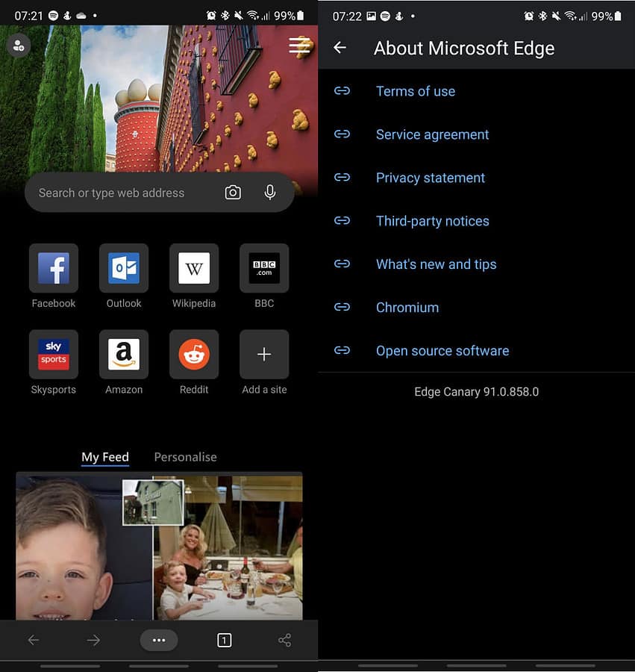Tap the link icon beside Open source software
Screen dimensions: 635x672
click(342, 351)
